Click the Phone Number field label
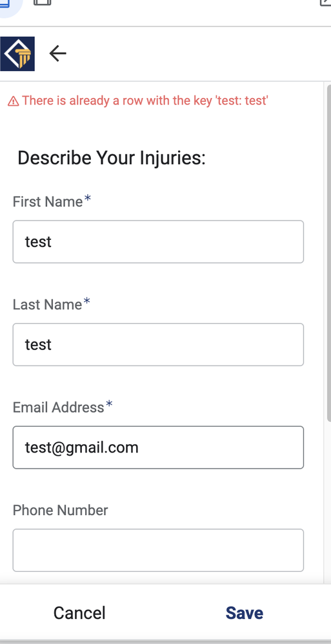 coord(61,510)
